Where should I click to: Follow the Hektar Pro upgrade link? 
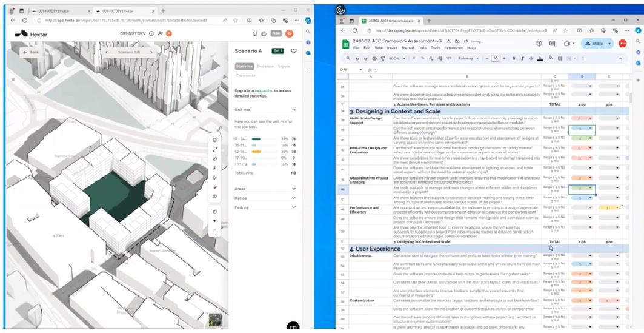click(264, 90)
